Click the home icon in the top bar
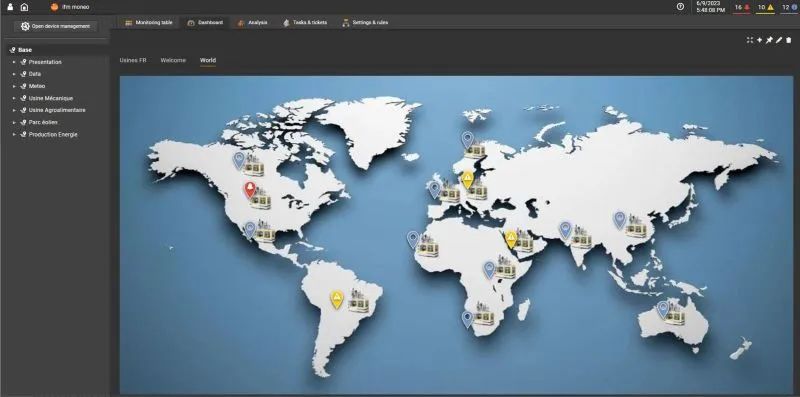This screenshot has width=800, height=397. [x=24, y=7]
